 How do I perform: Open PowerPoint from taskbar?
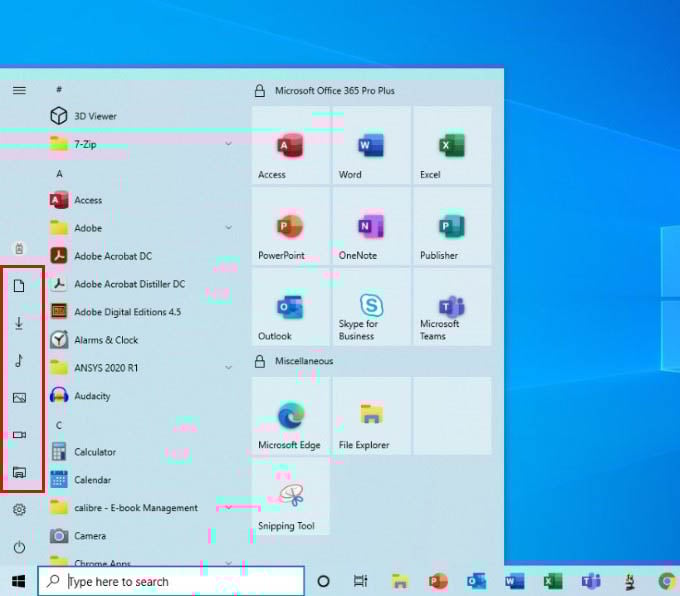tap(438, 582)
